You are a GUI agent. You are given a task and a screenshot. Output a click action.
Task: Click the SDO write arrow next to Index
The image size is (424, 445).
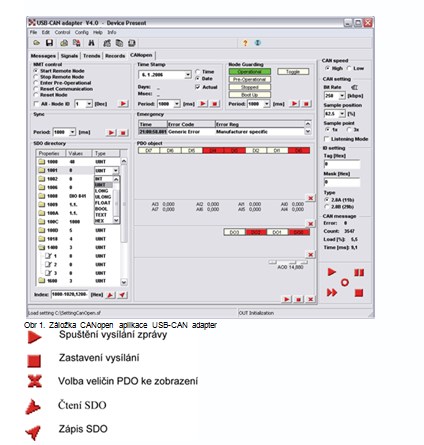point(123,295)
